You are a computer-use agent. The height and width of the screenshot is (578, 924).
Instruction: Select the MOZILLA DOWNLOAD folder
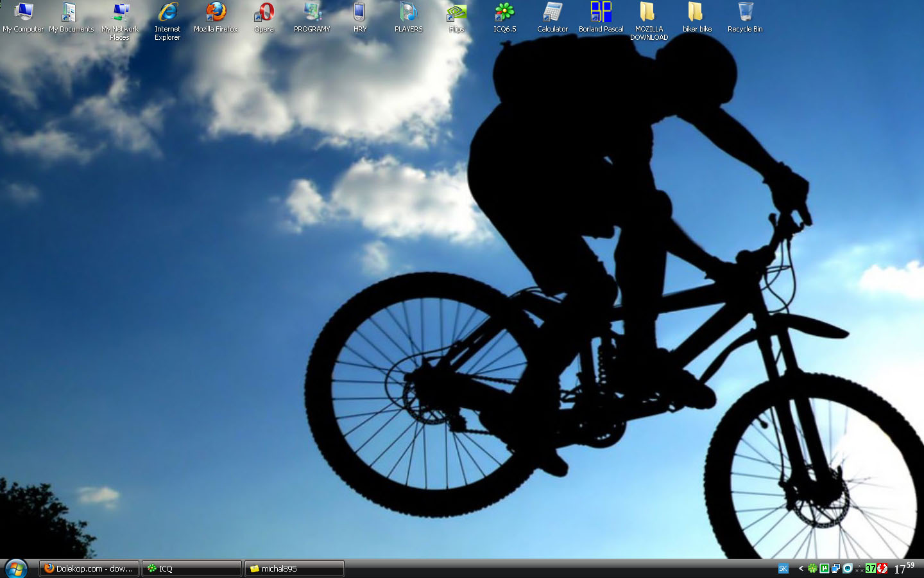(649, 13)
